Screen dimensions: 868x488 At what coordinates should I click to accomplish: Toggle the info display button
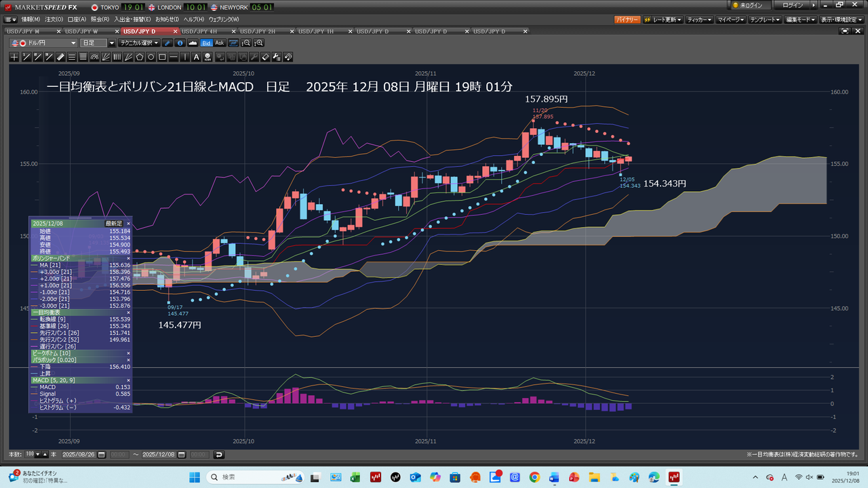(180, 43)
